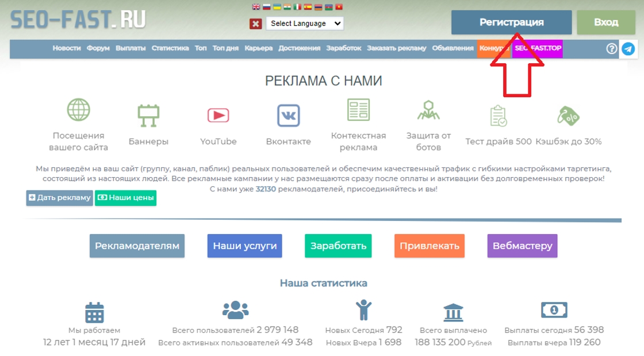The image size is (644, 356).
Task: Open the purple Вебмастеру tab
Action: [x=523, y=246]
